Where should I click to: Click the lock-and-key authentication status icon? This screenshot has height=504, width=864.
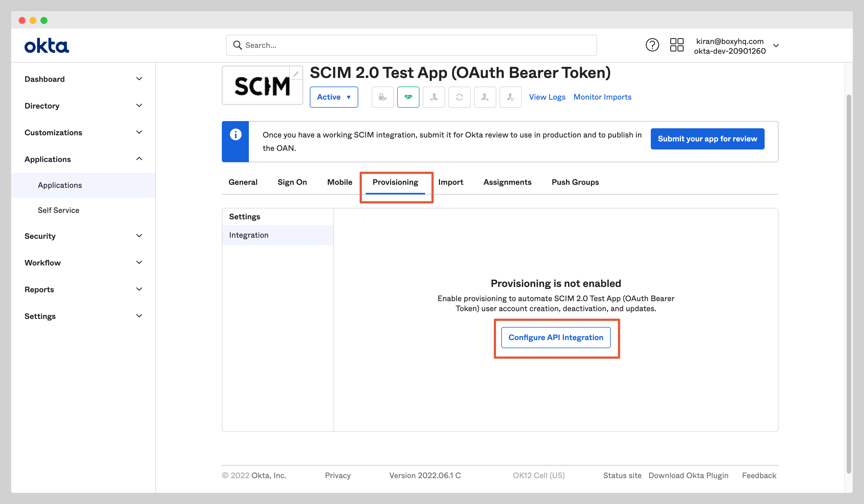tap(382, 97)
